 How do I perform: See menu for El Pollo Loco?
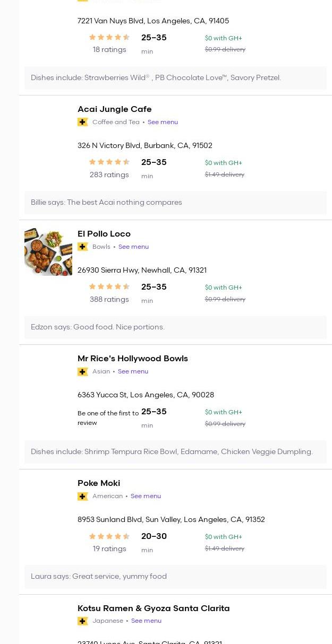(133, 247)
